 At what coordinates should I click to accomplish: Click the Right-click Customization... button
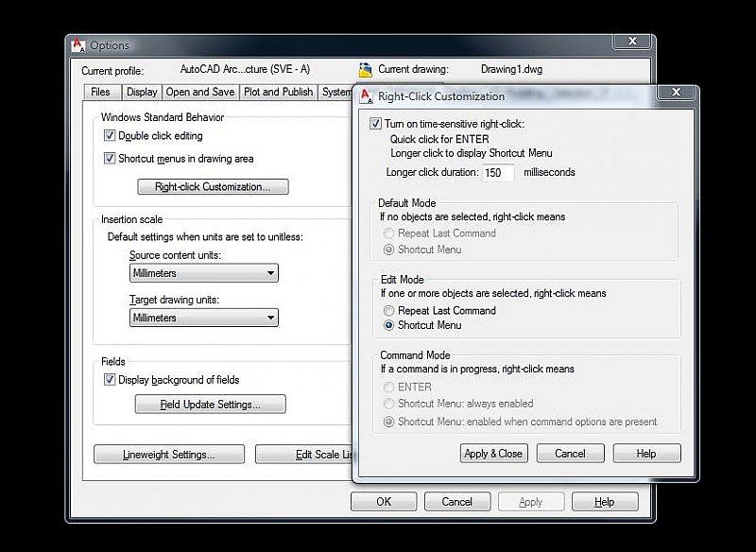click(x=214, y=187)
